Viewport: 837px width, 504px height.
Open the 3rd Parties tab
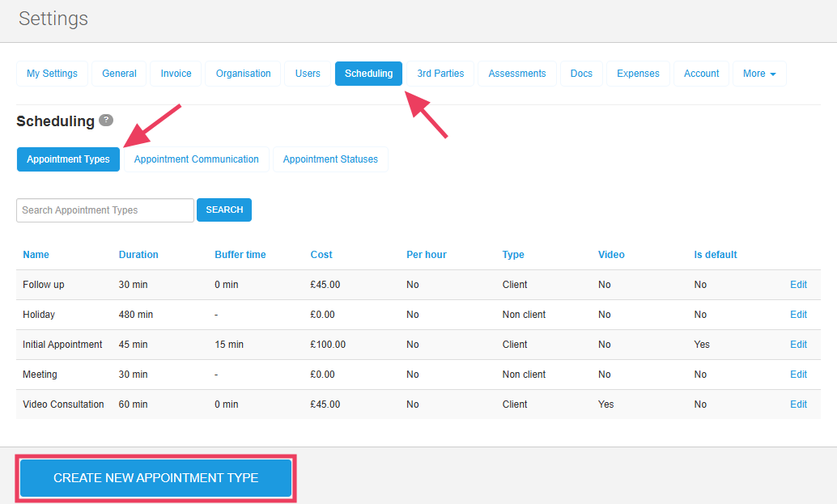tap(440, 74)
